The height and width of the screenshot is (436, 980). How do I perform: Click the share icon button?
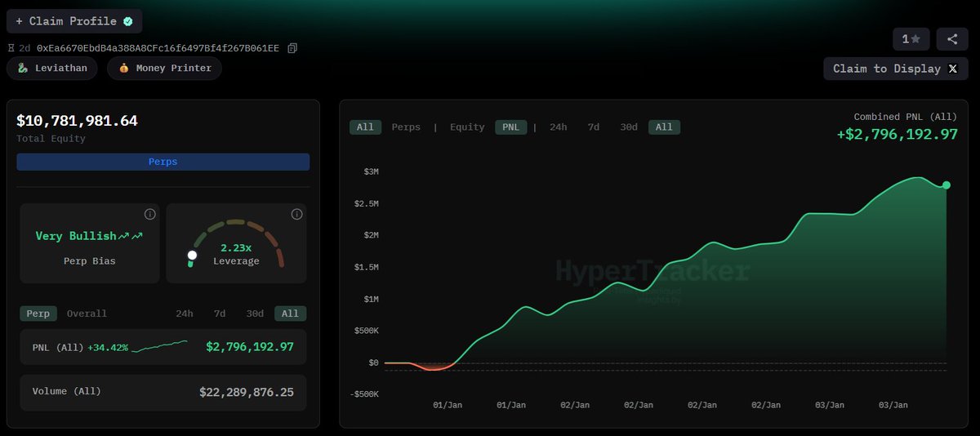point(952,38)
